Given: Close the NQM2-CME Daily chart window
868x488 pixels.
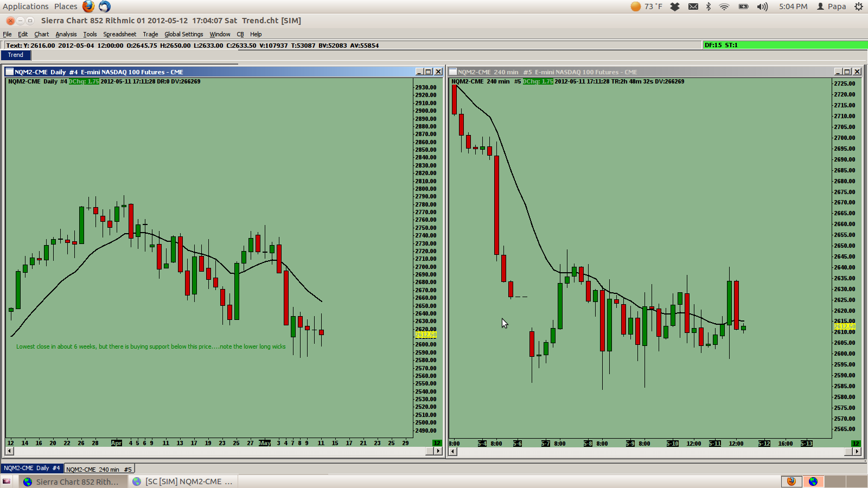Looking at the screenshot, I should [x=438, y=72].
